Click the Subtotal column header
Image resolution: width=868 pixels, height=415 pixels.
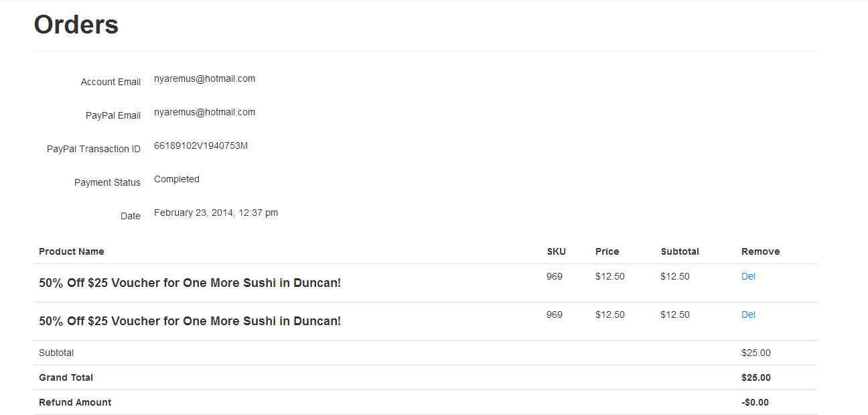click(680, 251)
